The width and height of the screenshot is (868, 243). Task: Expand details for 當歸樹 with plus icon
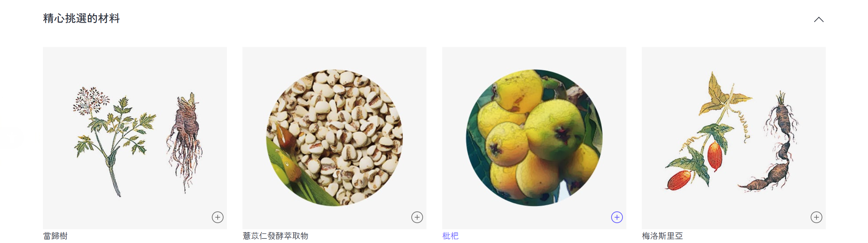(x=218, y=217)
